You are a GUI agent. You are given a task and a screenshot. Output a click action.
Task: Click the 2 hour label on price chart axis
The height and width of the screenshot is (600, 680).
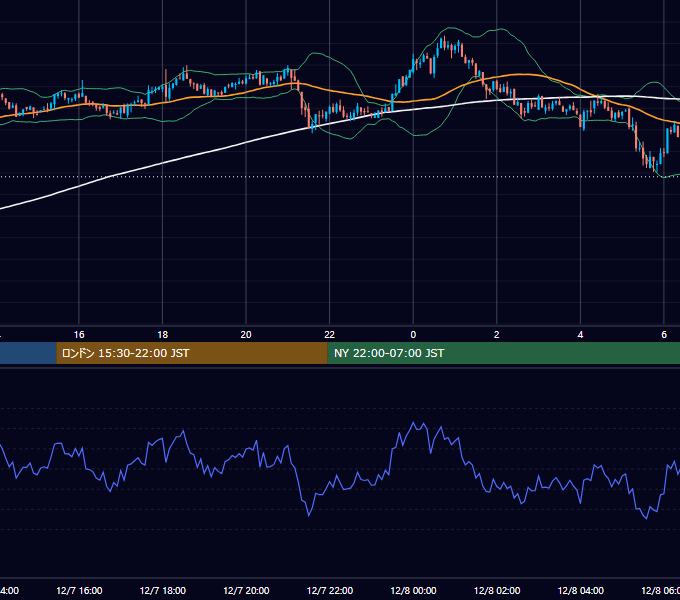pyautogui.click(x=497, y=335)
